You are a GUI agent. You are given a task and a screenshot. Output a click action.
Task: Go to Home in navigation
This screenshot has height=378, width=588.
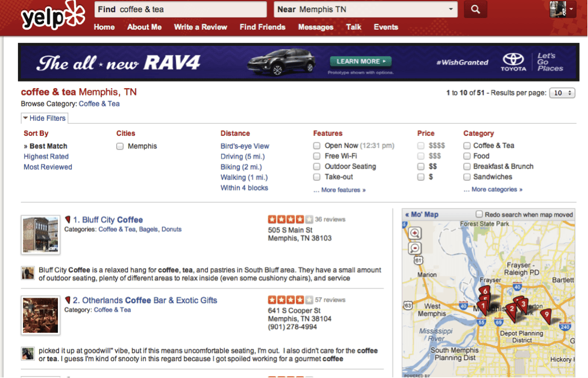coord(104,27)
